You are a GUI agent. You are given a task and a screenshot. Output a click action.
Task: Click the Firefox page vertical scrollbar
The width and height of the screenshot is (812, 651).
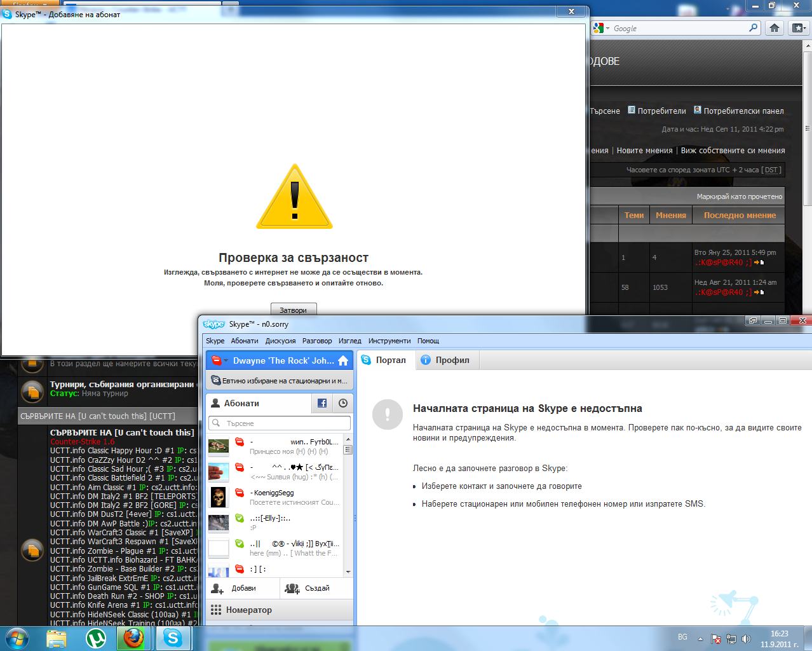pos(808,127)
